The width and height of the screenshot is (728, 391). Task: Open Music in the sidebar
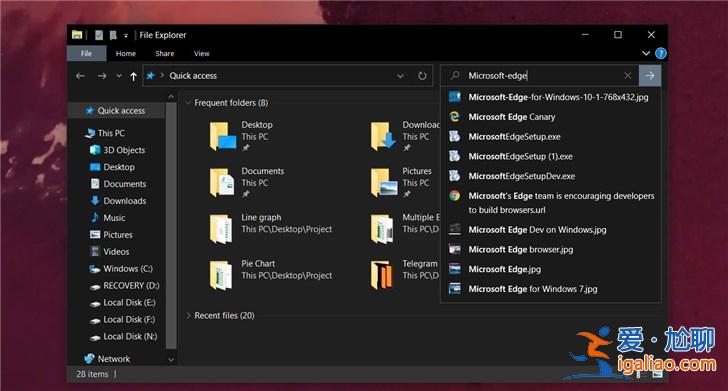click(108, 218)
